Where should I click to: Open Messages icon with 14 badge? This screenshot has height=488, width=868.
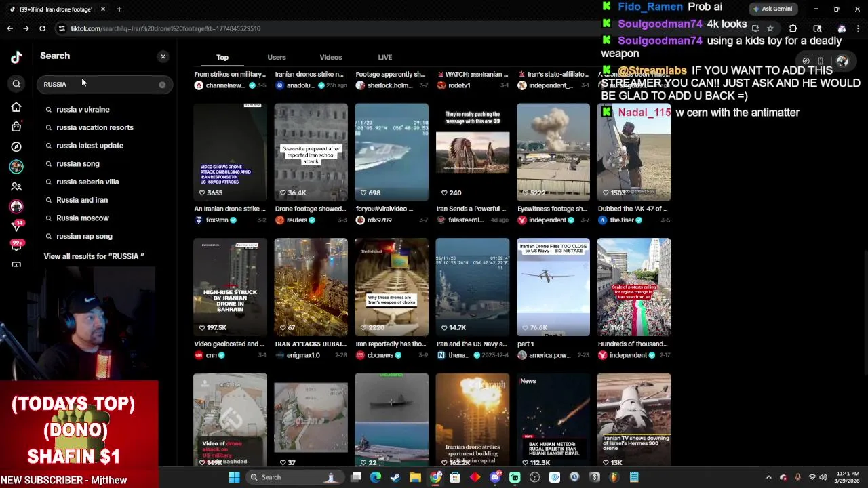pos(16,226)
